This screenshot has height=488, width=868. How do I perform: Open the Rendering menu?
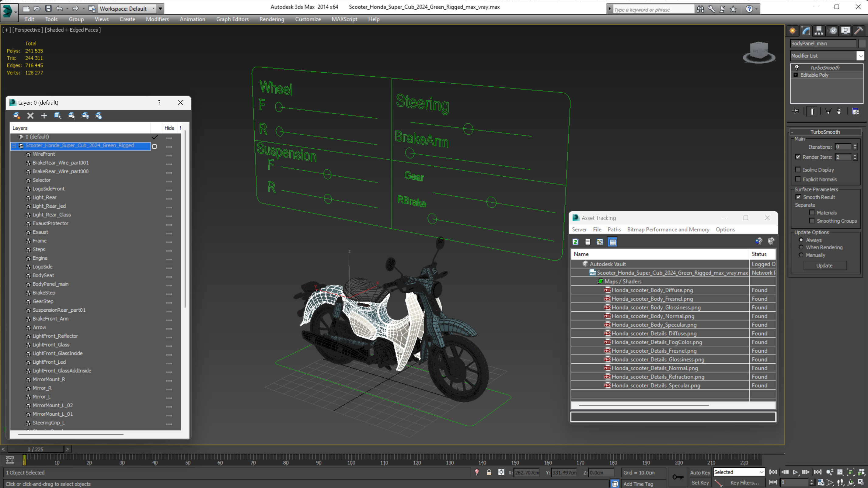coord(272,19)
